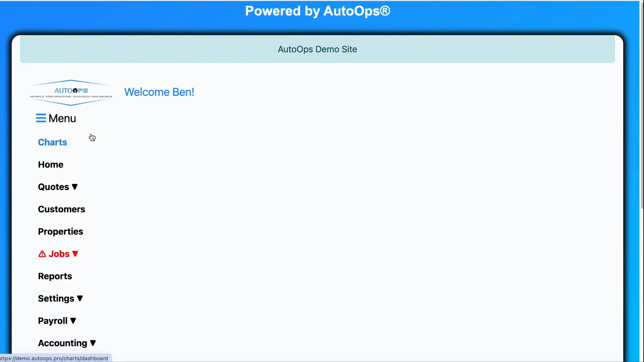Expand the Settings dropdown

pyautogui.click(x=80, y=298)
